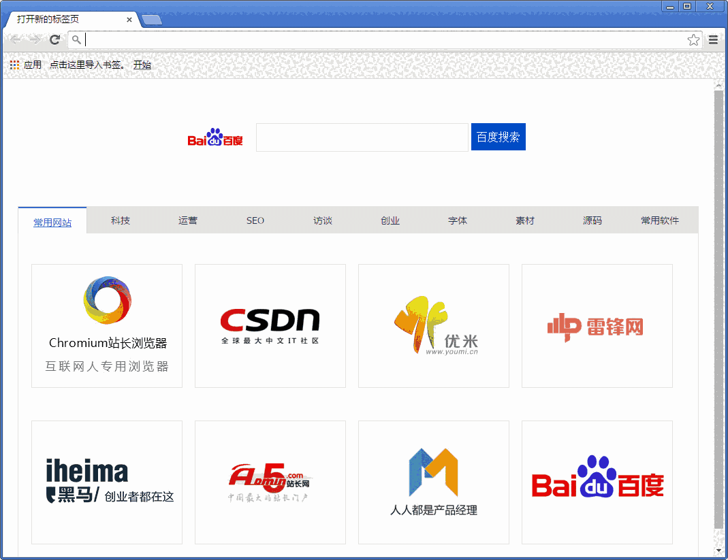Image resolution: width=728 pixels, height=560 pixels.
Task: Click the 点击这里导入书签 text
Action: click(x=86, y=65)
